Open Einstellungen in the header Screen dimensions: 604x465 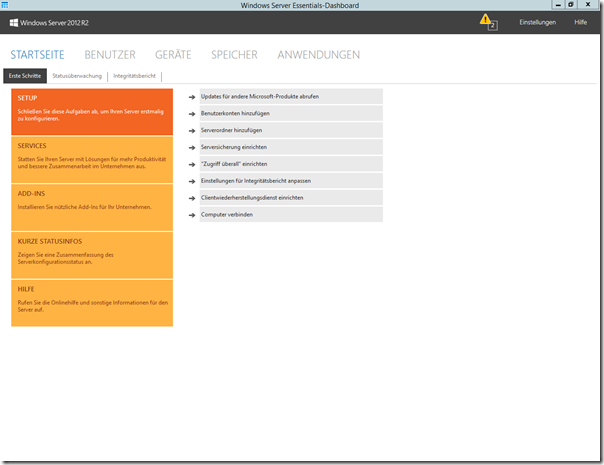click(x=537, y=22)
